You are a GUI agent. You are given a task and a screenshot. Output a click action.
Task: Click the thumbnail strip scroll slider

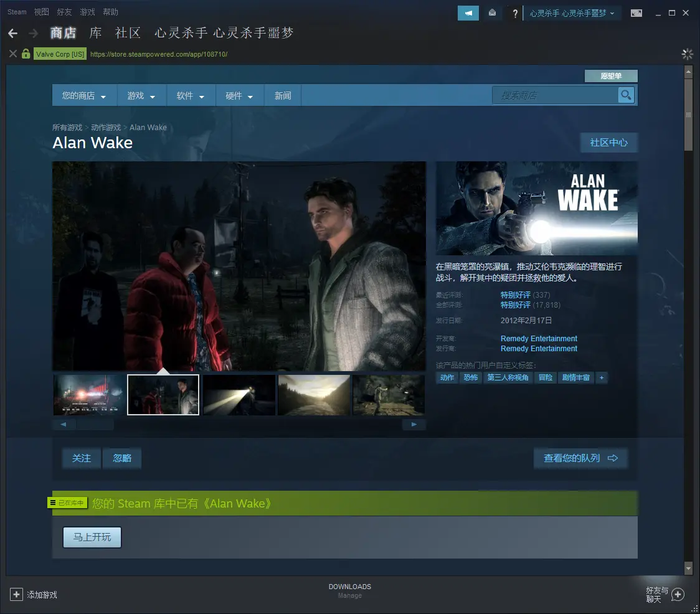point(95,424)
